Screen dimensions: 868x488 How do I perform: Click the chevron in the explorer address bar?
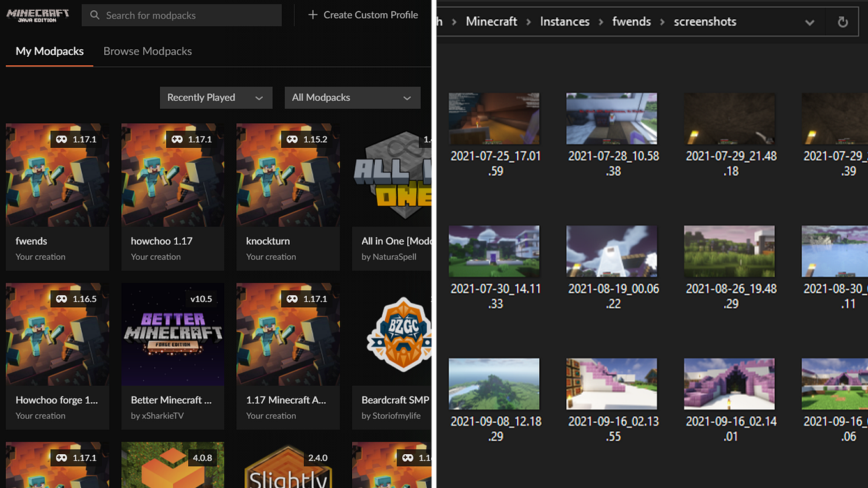pos(810,21)
